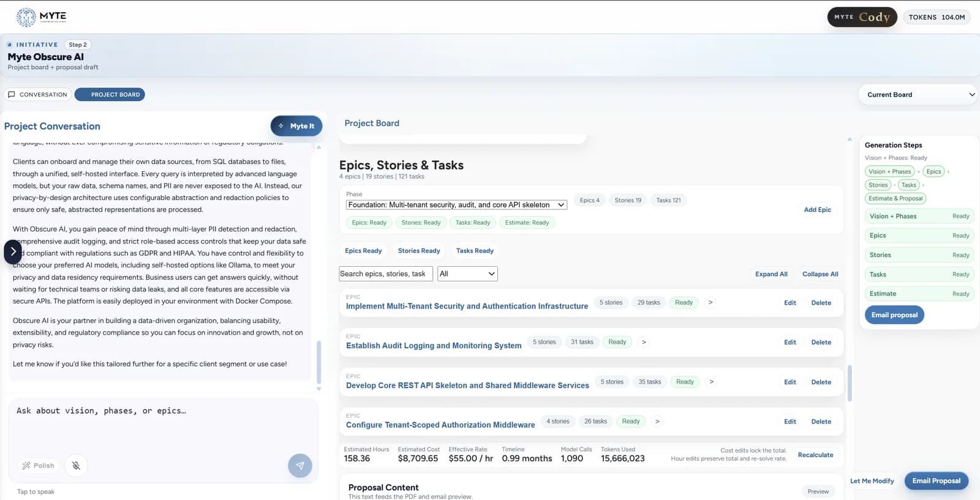
Task: Click the Epics 4 count pill
Action: point(590,200)
